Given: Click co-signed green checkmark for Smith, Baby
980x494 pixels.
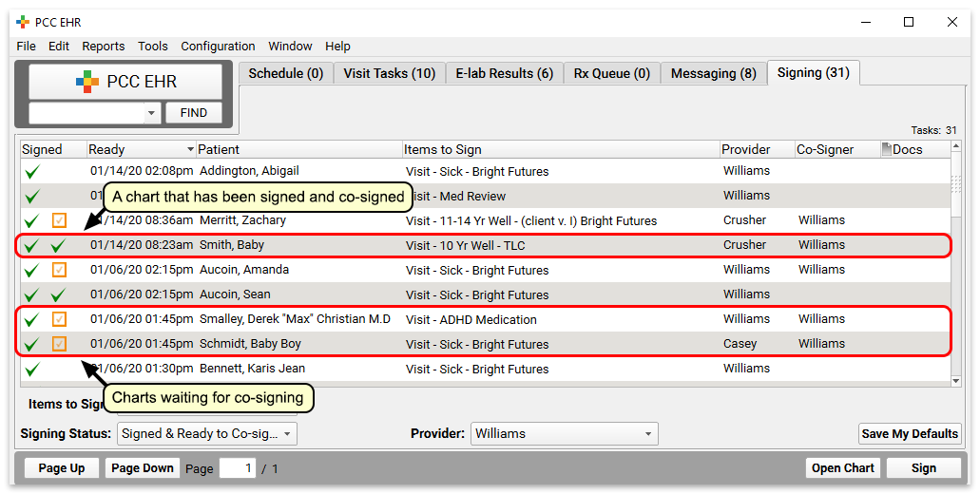Looking at the screenshot, I should (x=59, y=245).
